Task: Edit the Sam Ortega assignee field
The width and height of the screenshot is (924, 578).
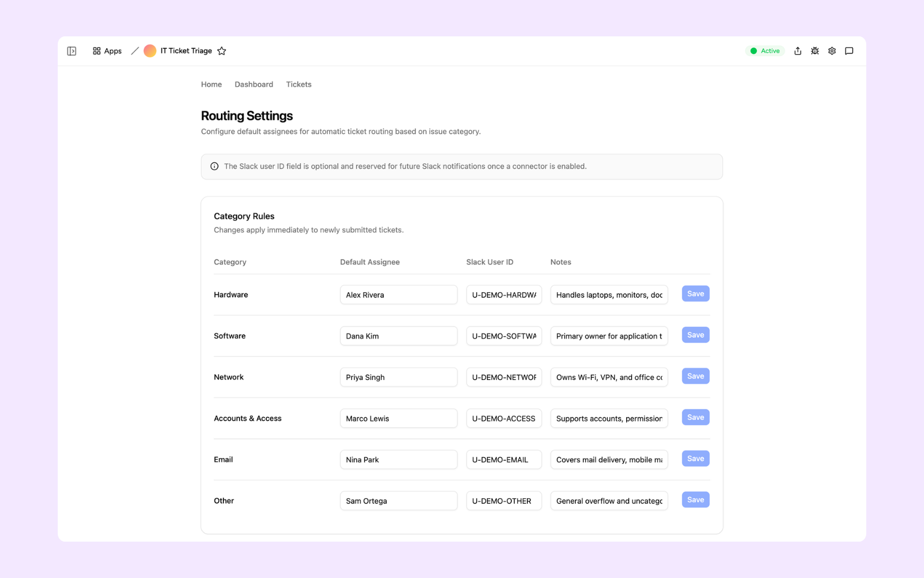Action: click(399, 501)
